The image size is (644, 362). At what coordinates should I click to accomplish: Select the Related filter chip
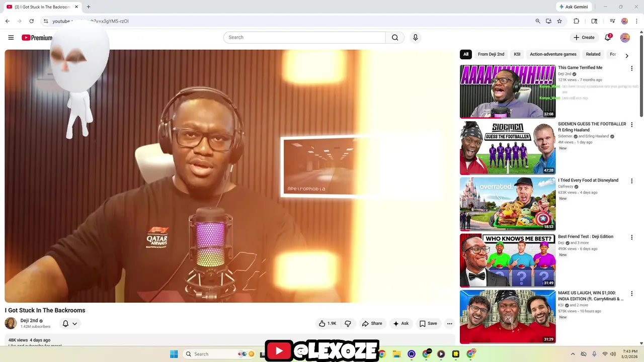[593, 54]
